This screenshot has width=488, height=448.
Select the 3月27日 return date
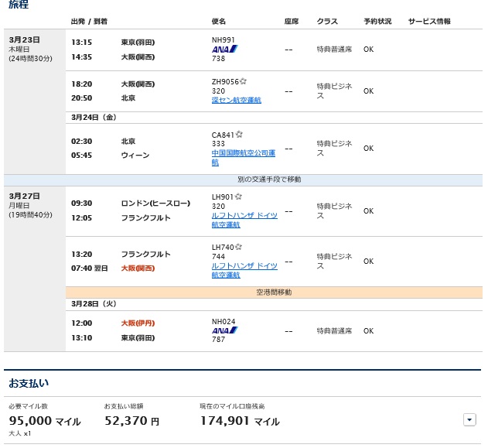click(24, 196)
